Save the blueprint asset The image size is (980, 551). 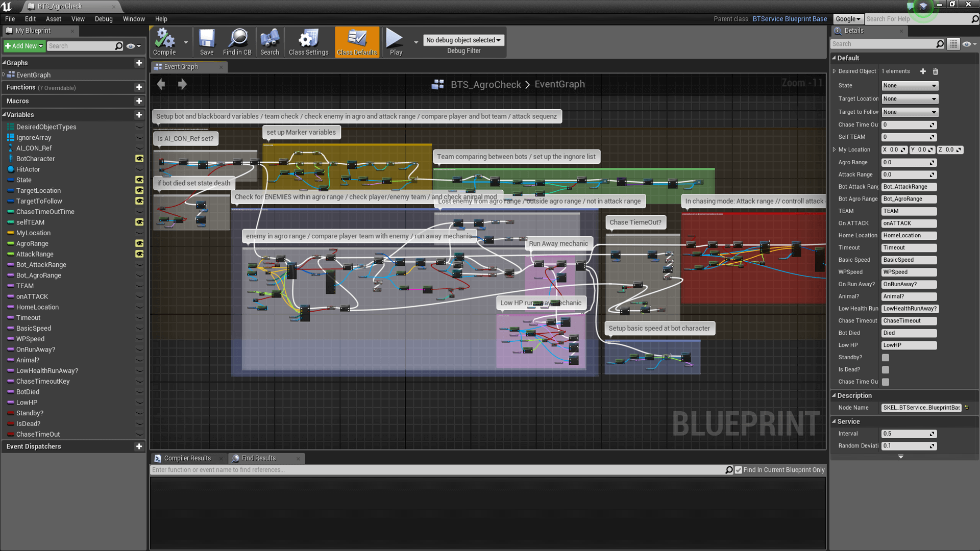207,42
